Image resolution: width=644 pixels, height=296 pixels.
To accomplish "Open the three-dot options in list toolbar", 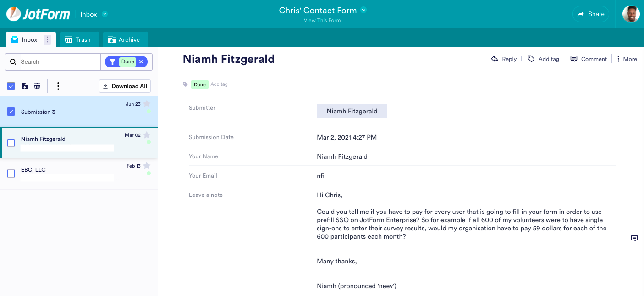I will [x=58, y=86].
